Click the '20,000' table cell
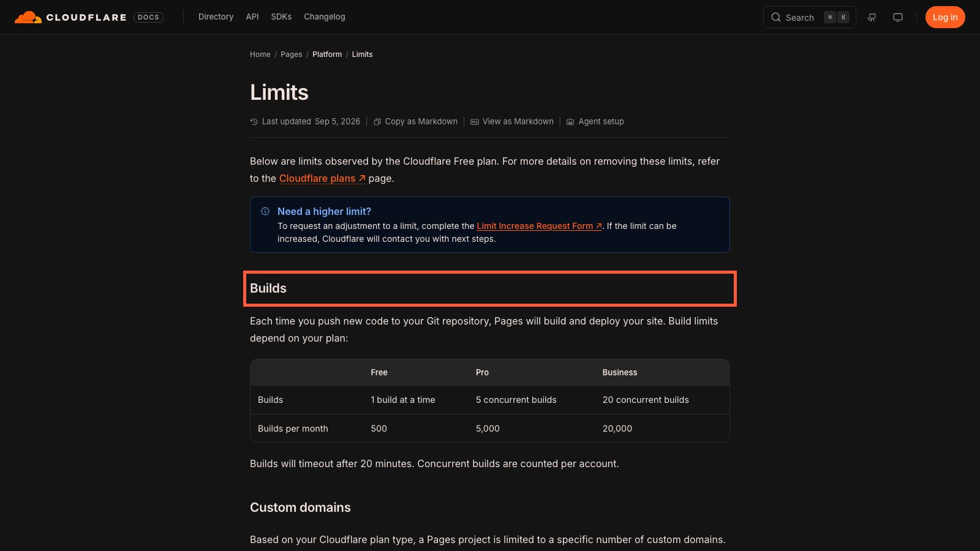Screen dimensions: 980x551 pyautogui.click(x=617, y=429)
